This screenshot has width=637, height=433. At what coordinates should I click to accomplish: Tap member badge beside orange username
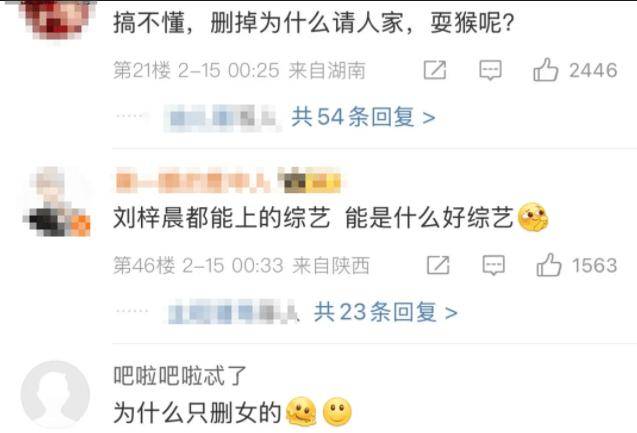point(309,181)
